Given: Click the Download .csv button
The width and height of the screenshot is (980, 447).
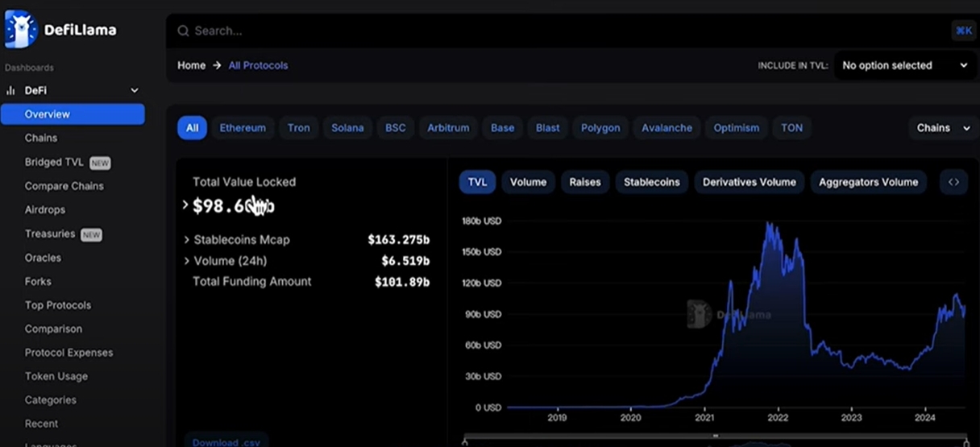Looking at the screenshot, I should pyautogui.click(x=226, y=441).
